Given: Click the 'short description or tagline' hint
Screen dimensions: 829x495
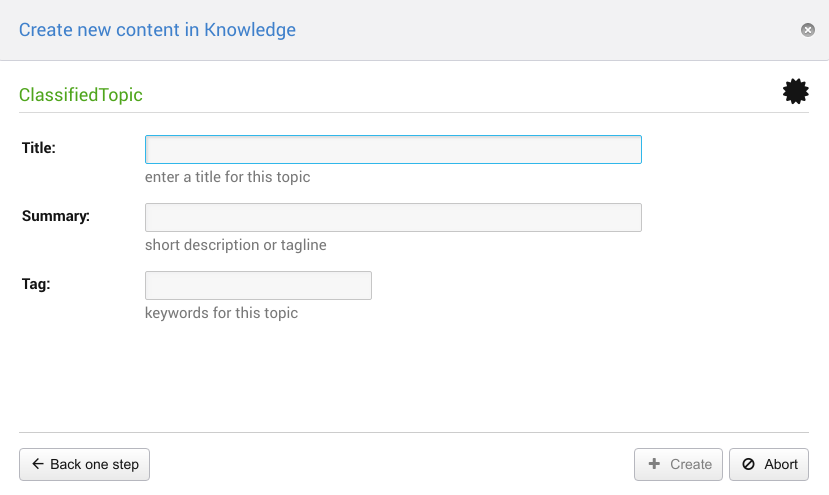Looking at the screenshot, I should tap(236, 245).
